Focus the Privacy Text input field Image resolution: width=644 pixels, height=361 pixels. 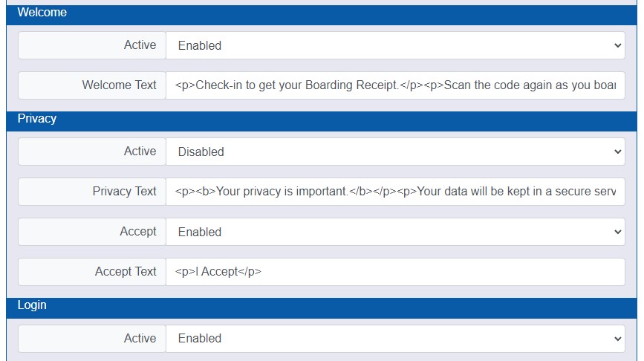394,192
